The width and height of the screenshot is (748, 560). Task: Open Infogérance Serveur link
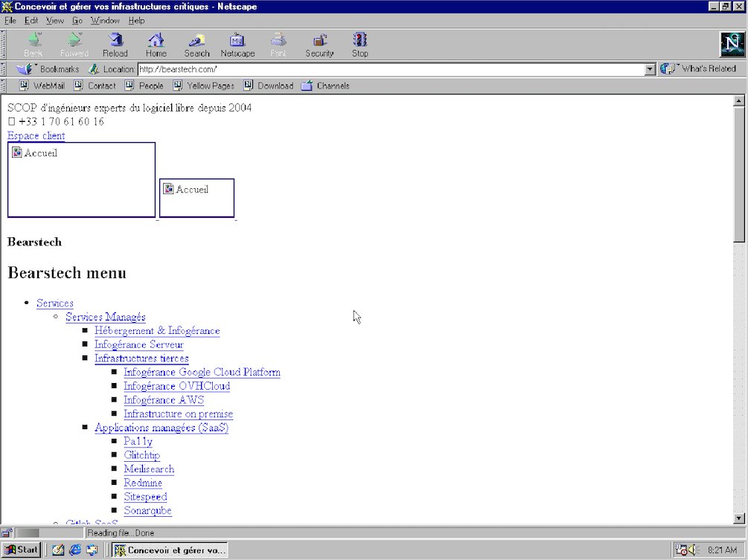coord(139,344)
